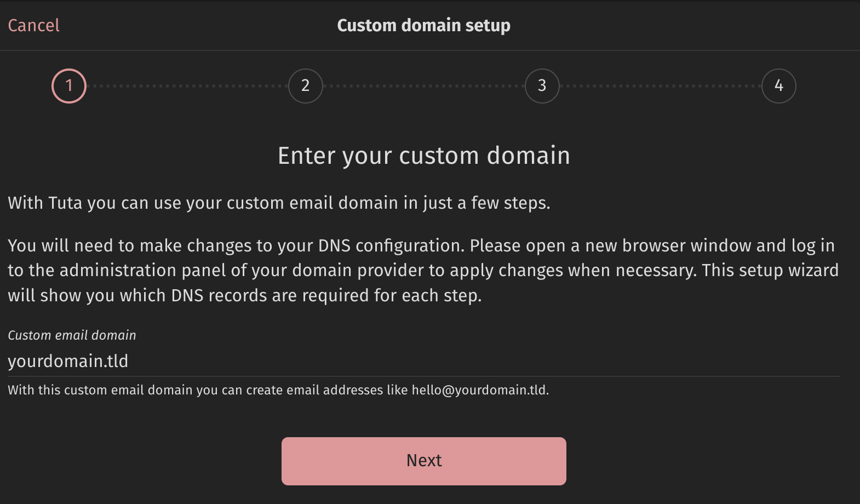The width and height of the screenshot is (860, 504).
Task: Click the DNS configuration instructions paragraph
Action: (423, 271)
